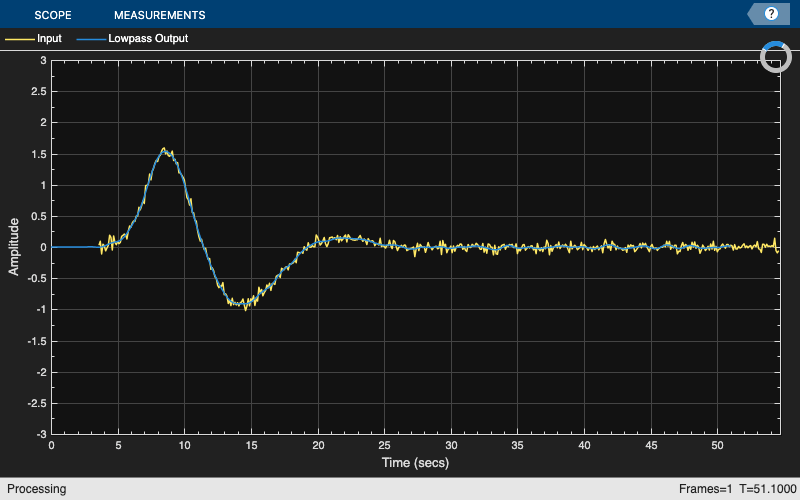Click the y-axis tick label -3
The width and height of the screenshot is (800, 500).
(x=41, y=434)
